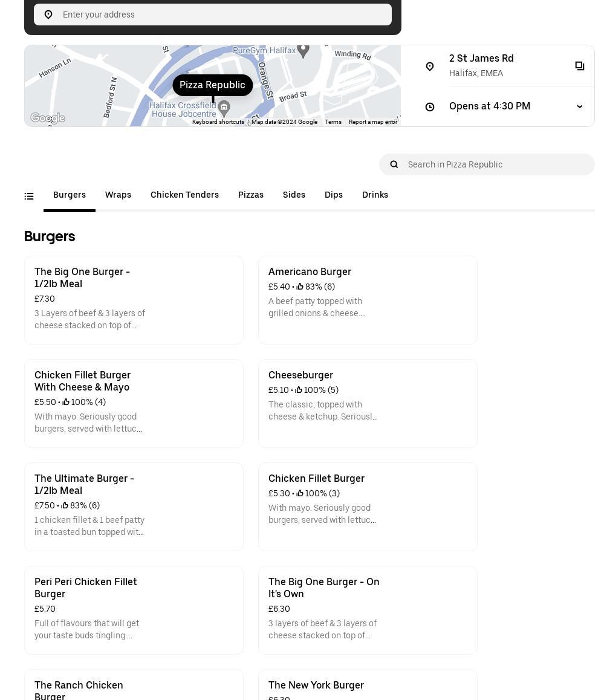Go to the Sides tab
The height and width of the screenshot is (700, 607).
pos(294,195)
